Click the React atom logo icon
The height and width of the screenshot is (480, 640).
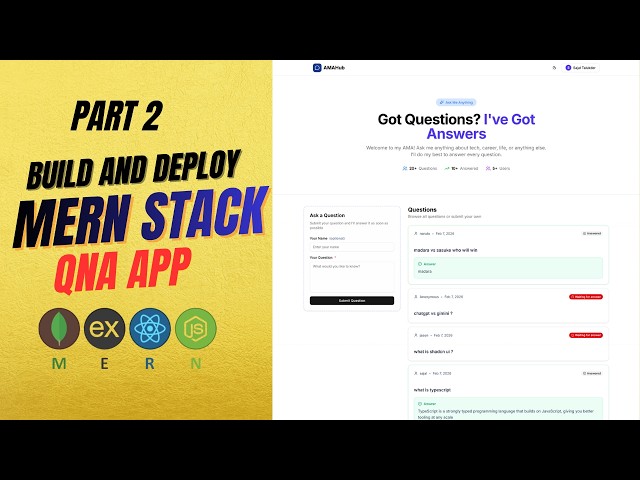click(x=150, y=329)
